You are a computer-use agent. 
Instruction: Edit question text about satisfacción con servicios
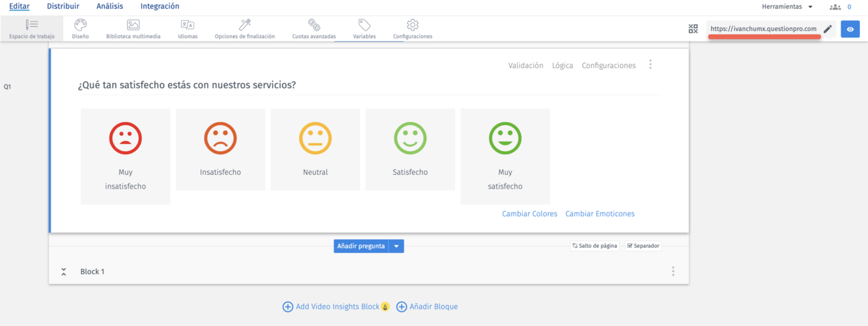(187, 85)
